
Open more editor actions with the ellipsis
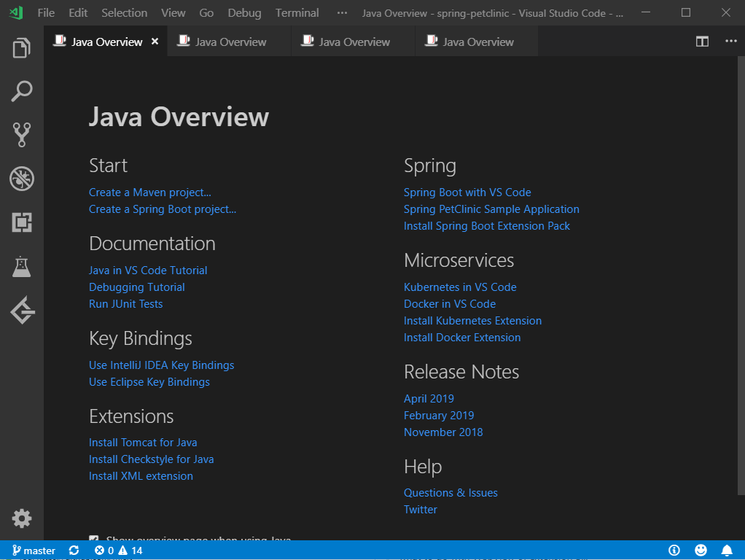(731, 42)
